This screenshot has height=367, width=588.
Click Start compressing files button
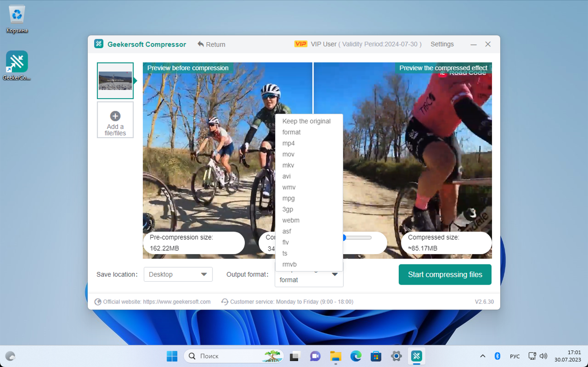(x=445, y=275)
